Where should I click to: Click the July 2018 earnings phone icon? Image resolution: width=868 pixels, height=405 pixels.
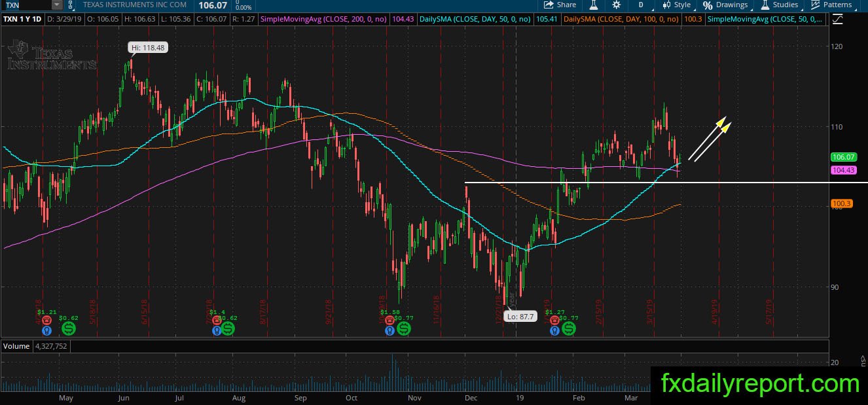point(218,322)
